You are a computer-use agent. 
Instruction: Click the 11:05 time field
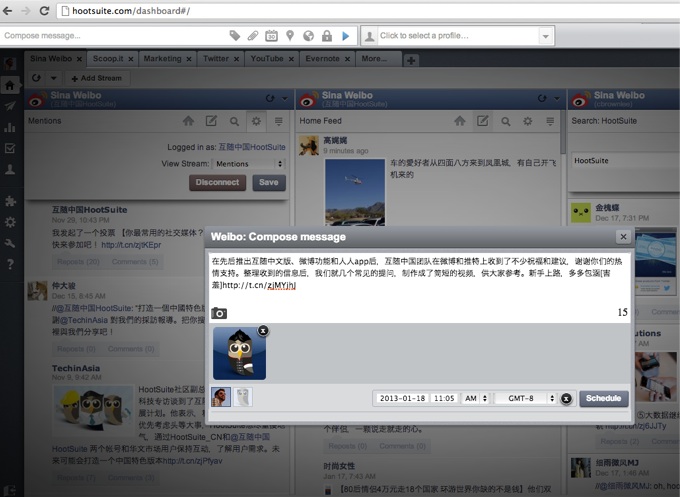(444, 398)
